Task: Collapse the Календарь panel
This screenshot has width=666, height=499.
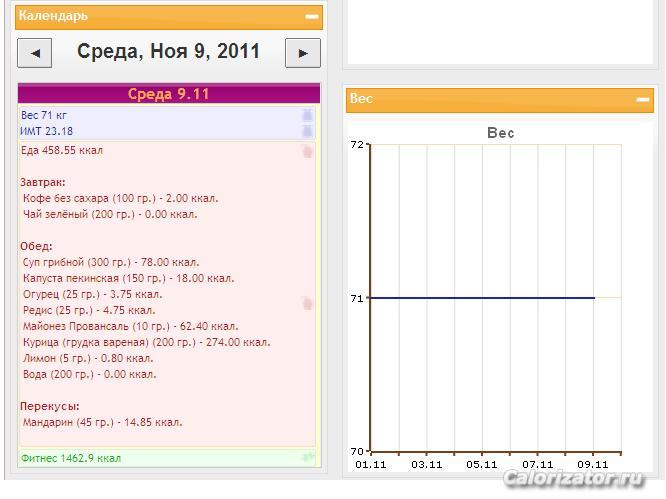Action: point(312,17)
